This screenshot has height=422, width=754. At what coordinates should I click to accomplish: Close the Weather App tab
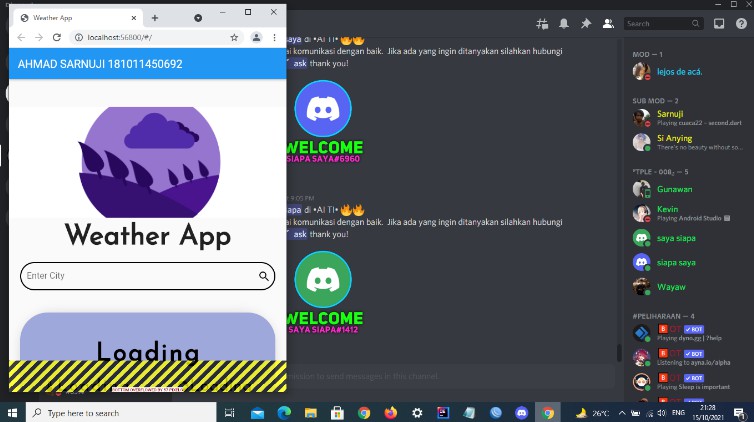(134, 18)
